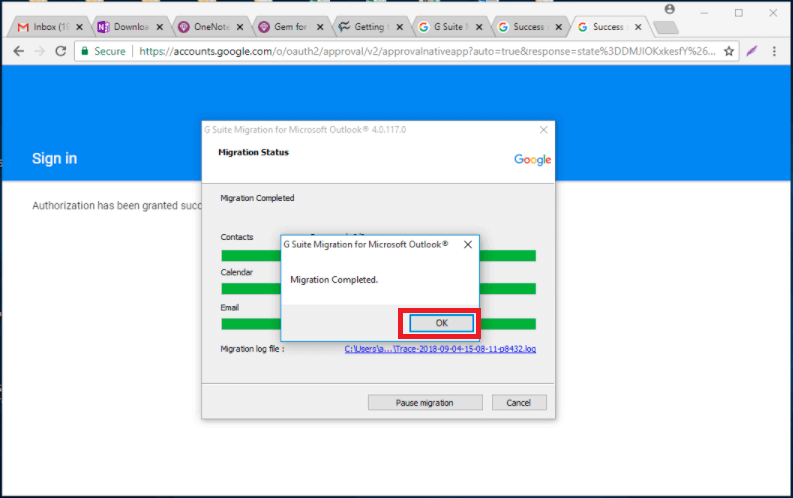Click the Email label
Viewport: 793px width, 498px height.
coord(230,308)
